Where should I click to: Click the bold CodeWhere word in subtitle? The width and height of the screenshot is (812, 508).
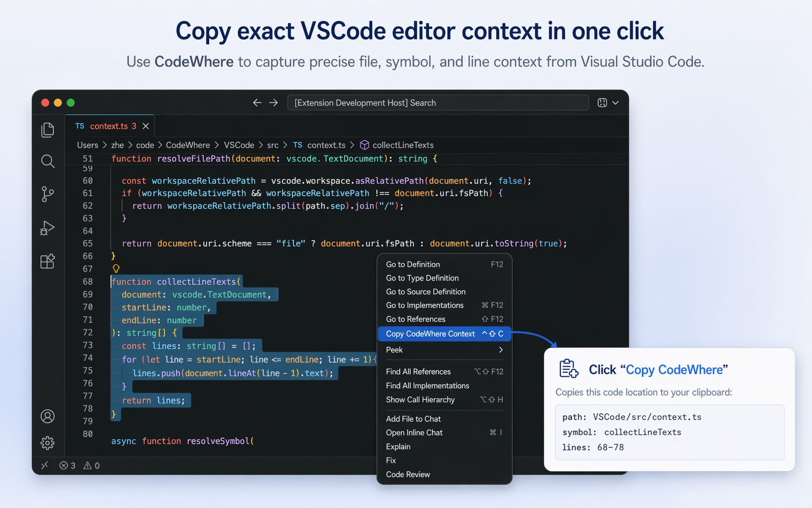tap(194, 61)
